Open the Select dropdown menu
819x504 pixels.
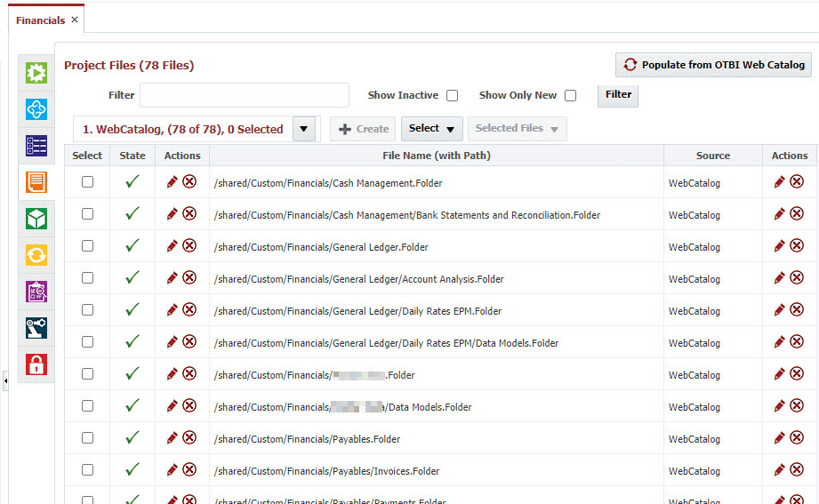tap(432, 129)
